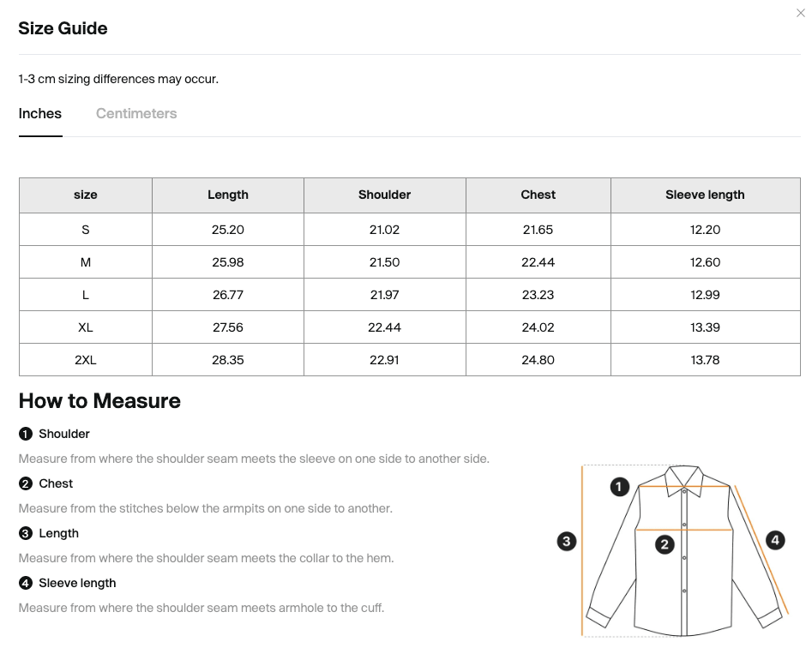Click marker 3 on the shirt diagram
The width and height of the screenshot is (812, 660).
[567, 542]
